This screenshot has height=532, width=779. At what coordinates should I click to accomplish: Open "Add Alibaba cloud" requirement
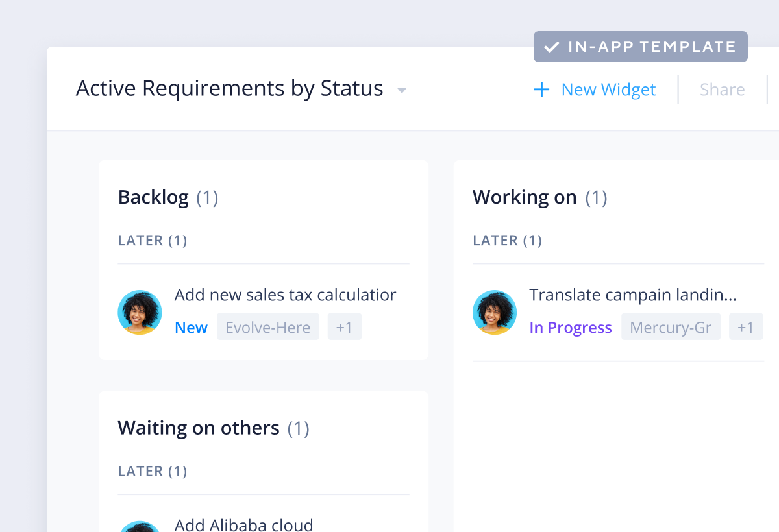(244, 524)
